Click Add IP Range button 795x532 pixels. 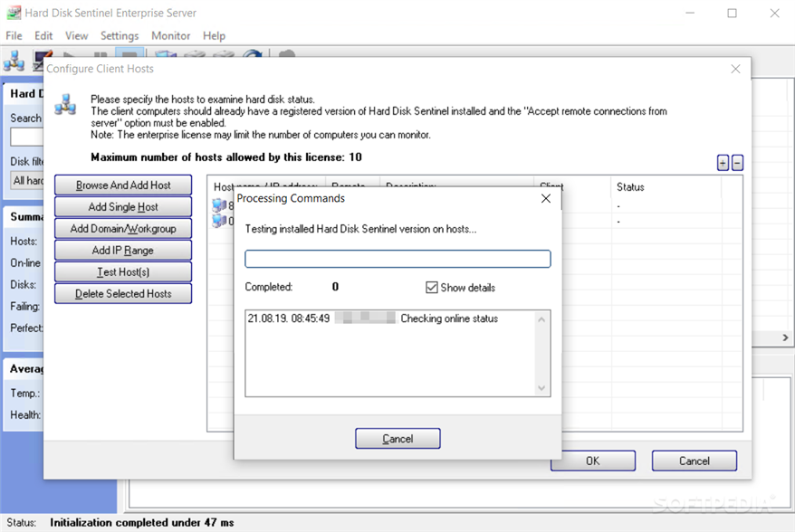coord(123,251)
